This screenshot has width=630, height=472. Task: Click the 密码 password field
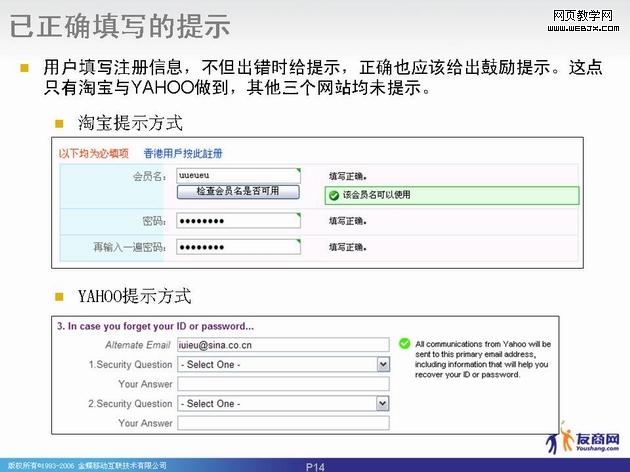pyautogui.click(x=237, y=220)
